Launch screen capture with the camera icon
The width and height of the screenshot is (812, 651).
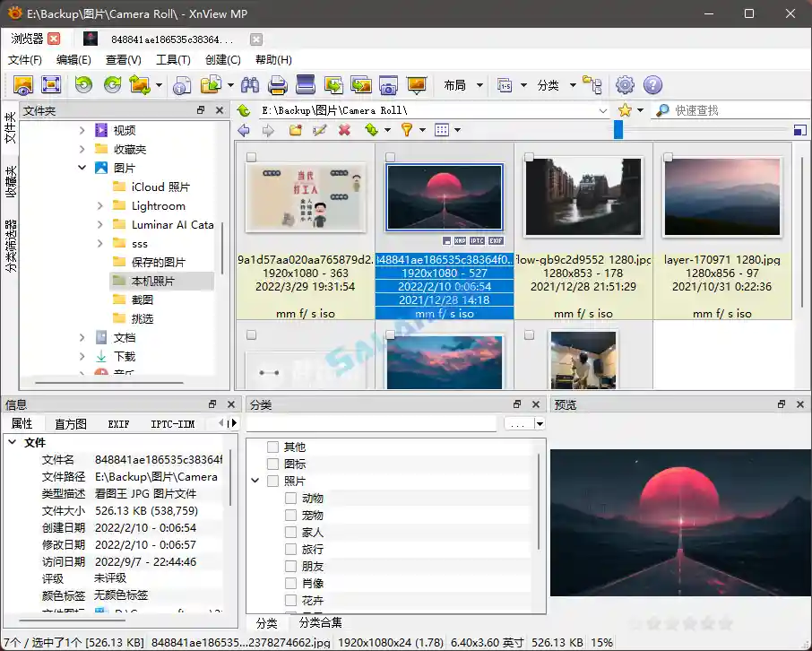388,85
